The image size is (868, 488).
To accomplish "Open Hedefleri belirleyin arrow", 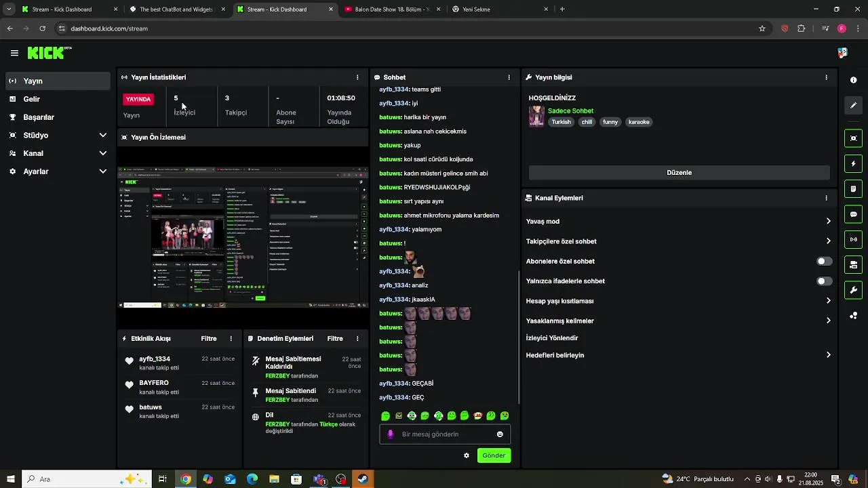I will point(828,354).
